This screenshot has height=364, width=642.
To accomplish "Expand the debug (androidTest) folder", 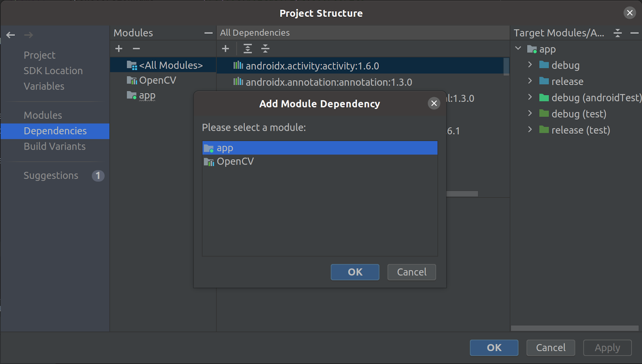I will point(530,98).
